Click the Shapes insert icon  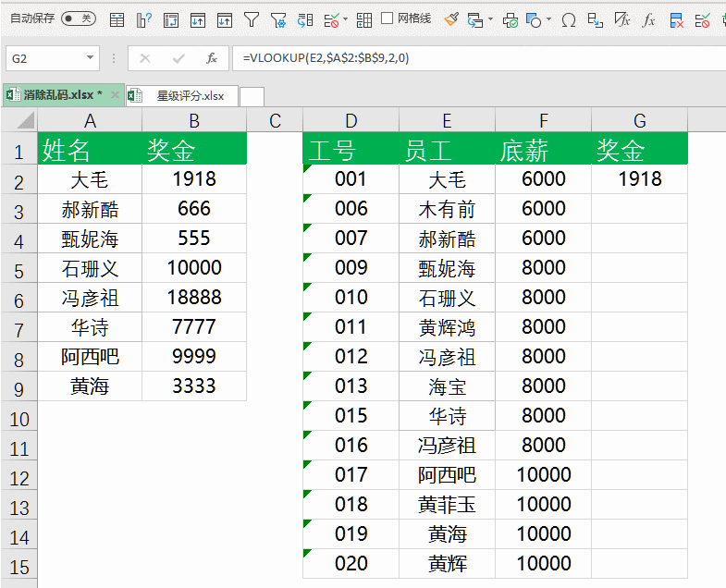click(534, 20)
